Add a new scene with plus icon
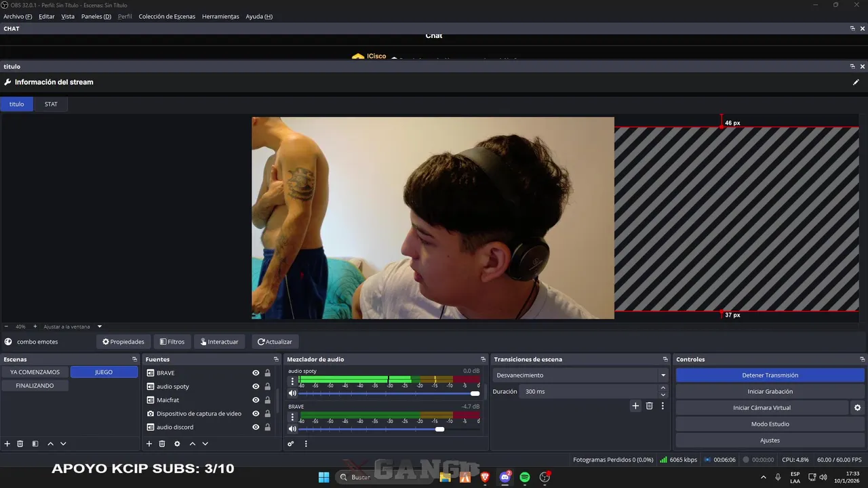 point(7,444)
